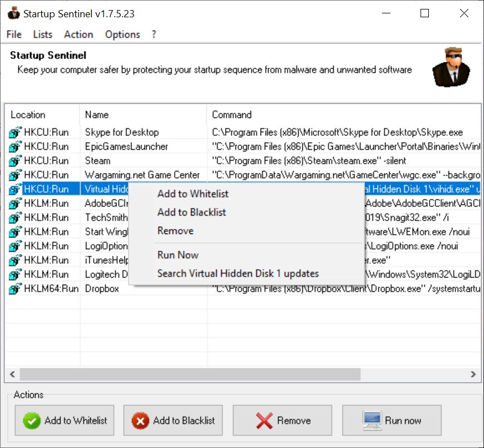Click HKCU:Run location in the Steam row

(46, 160)
